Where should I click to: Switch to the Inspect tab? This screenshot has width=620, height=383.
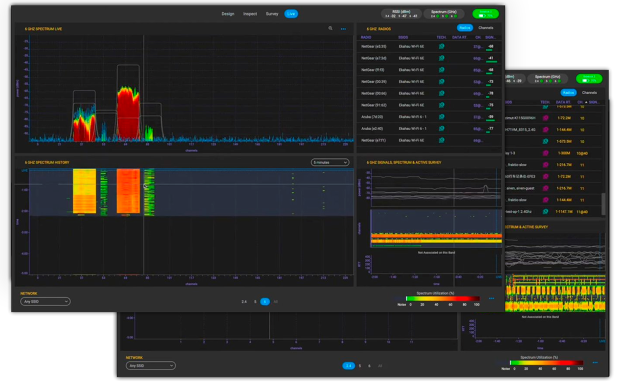(250, 14)
